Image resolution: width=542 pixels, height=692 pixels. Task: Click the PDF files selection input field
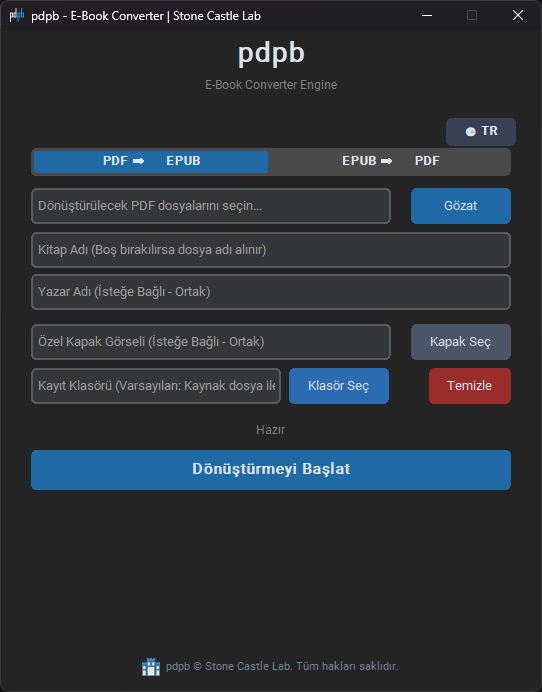(211, 206)
